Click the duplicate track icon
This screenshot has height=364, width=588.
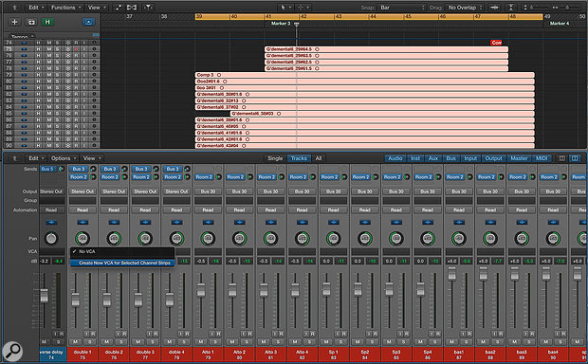click(x=30, y=22)
